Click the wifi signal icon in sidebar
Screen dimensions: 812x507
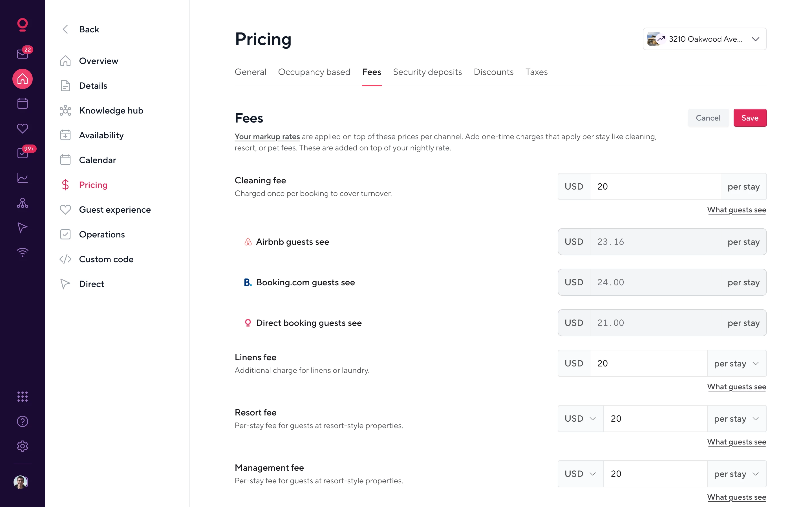click(x=23, y=252)
